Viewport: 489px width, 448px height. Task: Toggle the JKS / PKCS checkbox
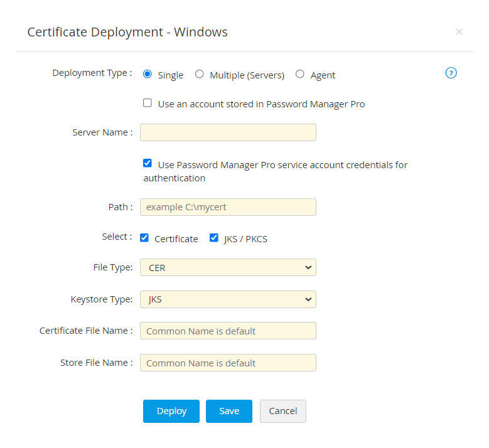click(214, 238)
